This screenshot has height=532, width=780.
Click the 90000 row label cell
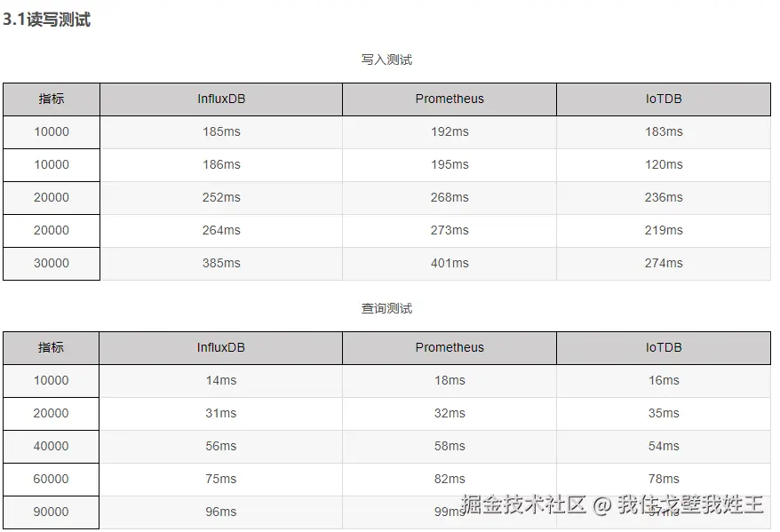click(52, 512)
